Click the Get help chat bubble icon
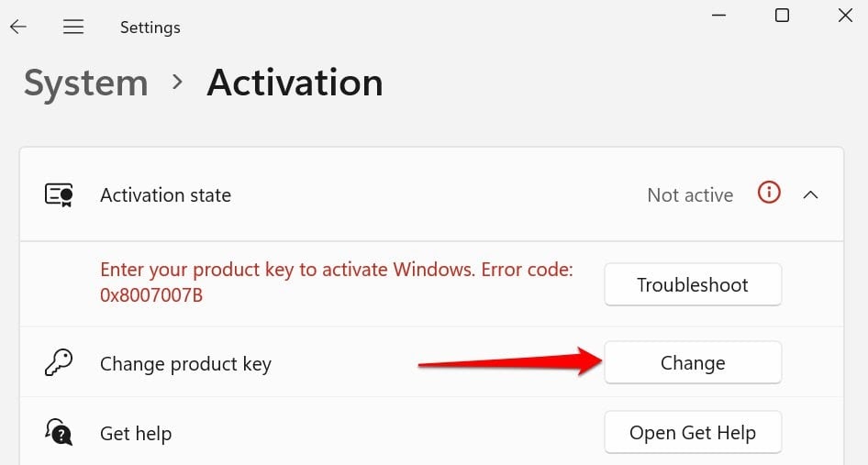This screenshot has height=465, width=868. (x=59, y=432)
